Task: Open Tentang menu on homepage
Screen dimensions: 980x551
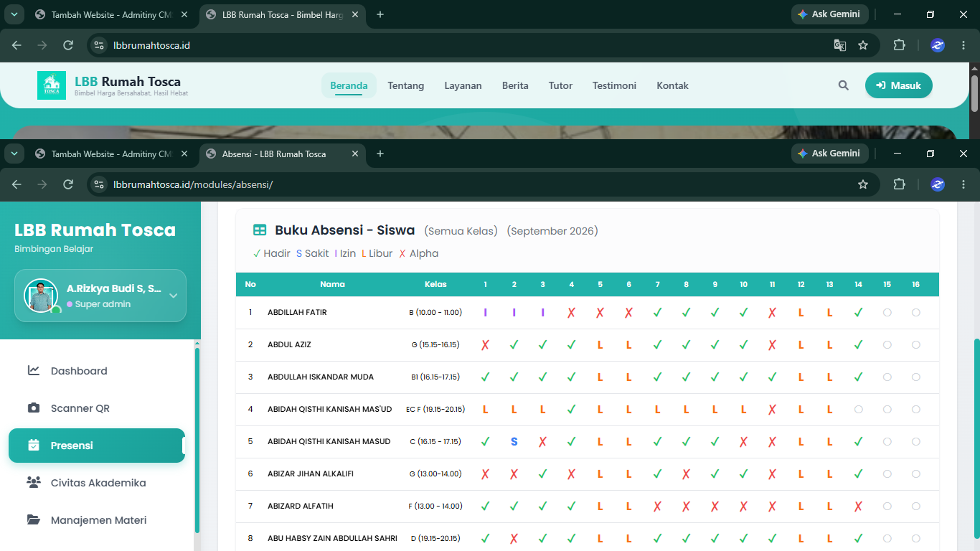Action: tap(406, 85)
